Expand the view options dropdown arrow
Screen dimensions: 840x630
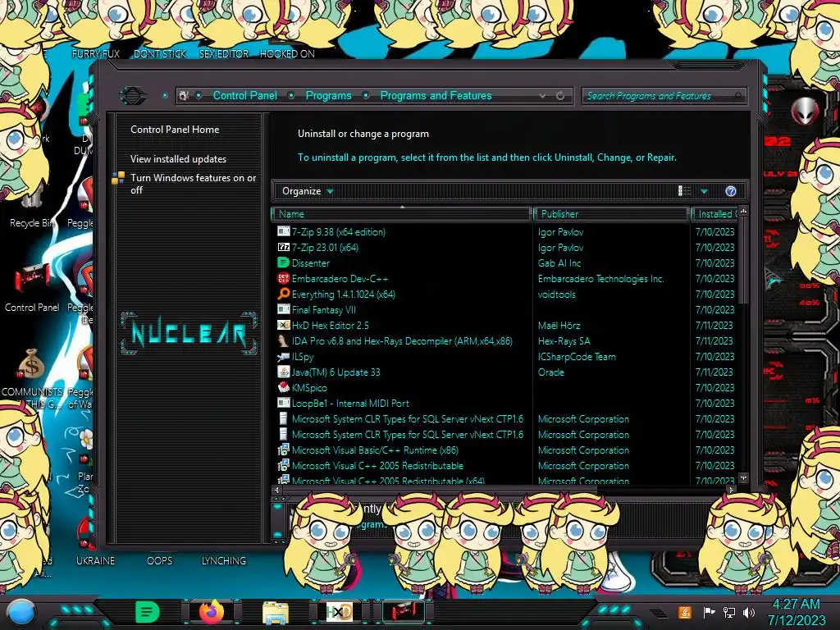click(704, 191)
